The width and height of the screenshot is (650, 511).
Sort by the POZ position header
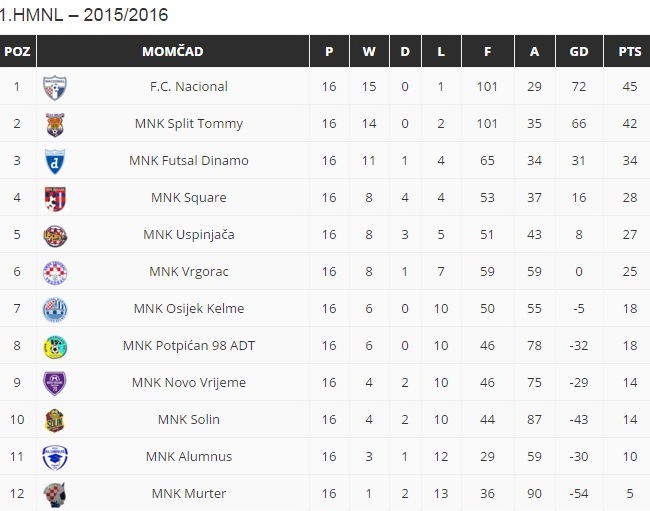coord(17,51)
